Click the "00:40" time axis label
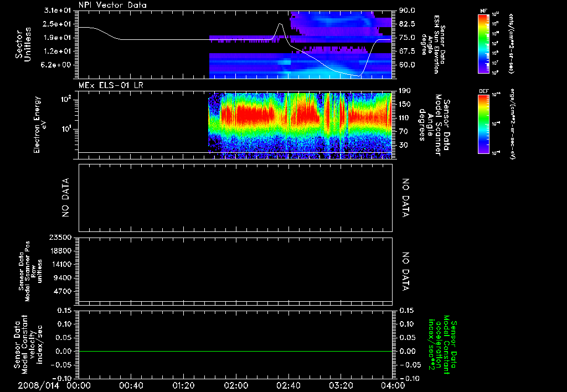Screen dimensions: 567x392 [x=131, y=385]
